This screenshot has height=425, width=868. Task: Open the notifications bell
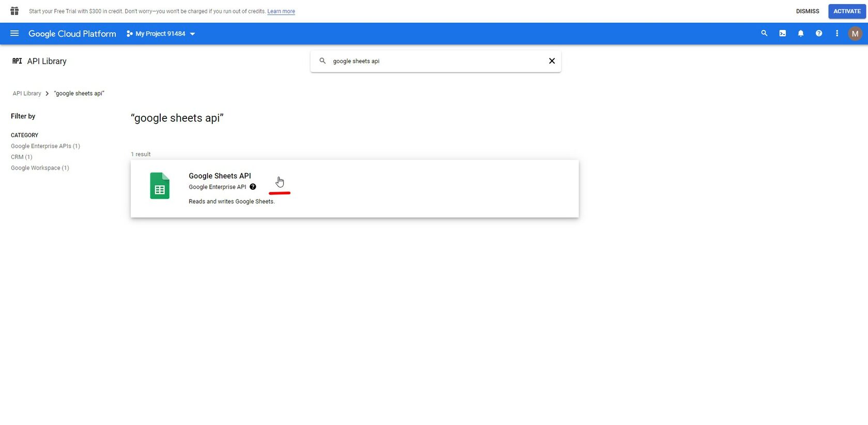pos(801,34)
